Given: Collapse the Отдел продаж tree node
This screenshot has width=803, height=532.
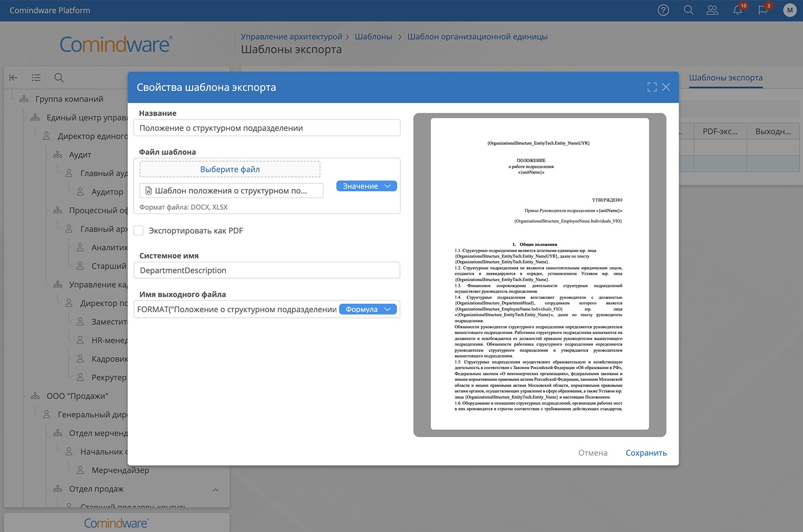Looking at the screenshot, I should pos(215,490).
